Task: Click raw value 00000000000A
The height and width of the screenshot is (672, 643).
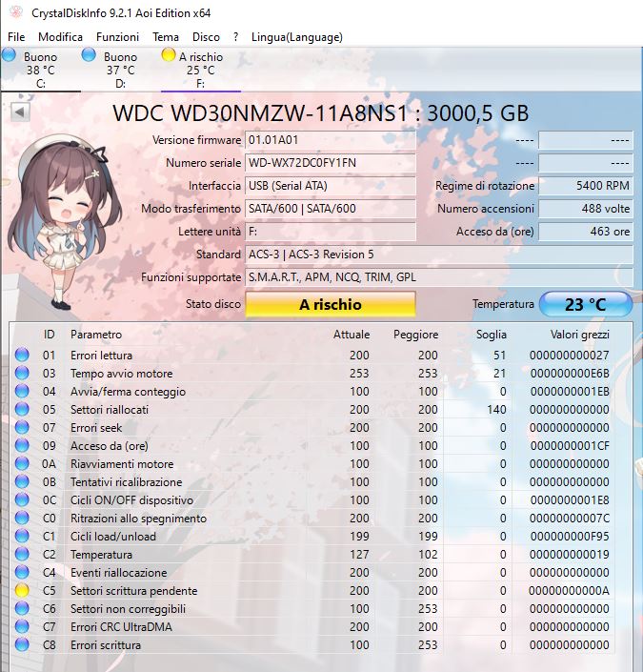Action: pyautogui.click(x=569, y=591)
